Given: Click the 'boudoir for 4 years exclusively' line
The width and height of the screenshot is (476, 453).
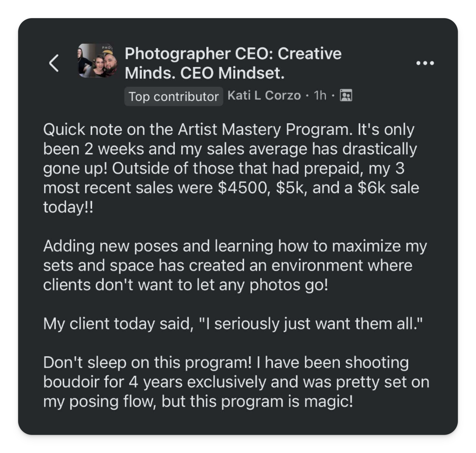Looking at the screenshot, I should [x=155, y=382].
